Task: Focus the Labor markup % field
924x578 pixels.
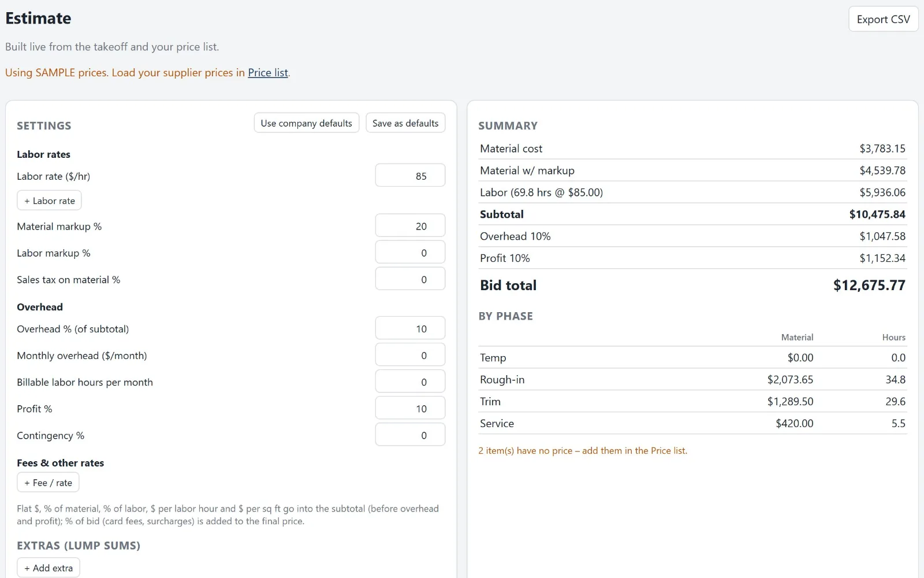Action: tap(410, 253)
